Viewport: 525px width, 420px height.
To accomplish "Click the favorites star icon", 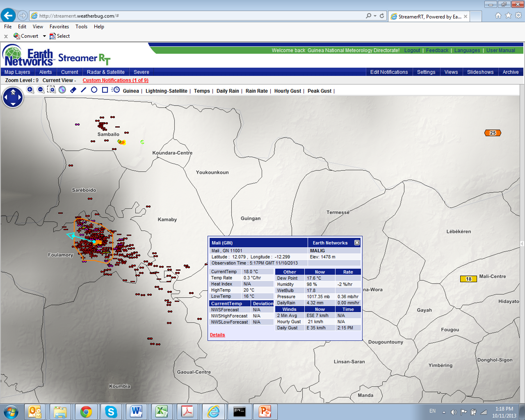I will pos(508,16).
